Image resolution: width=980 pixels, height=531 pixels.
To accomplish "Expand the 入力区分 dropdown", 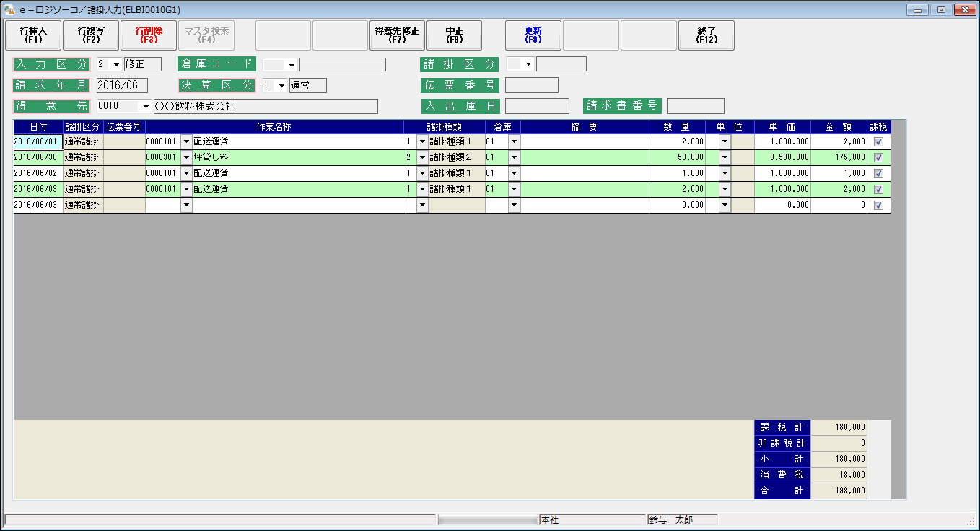I will point(115,64).
